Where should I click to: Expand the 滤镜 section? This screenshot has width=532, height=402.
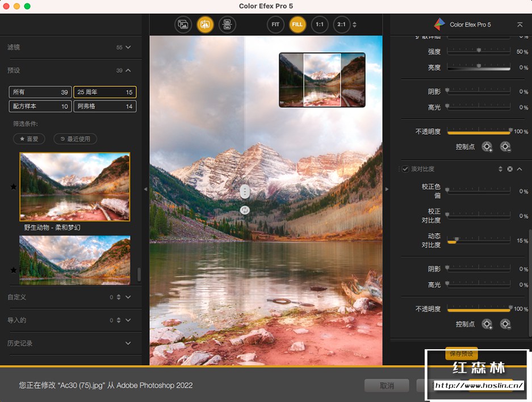128,47
